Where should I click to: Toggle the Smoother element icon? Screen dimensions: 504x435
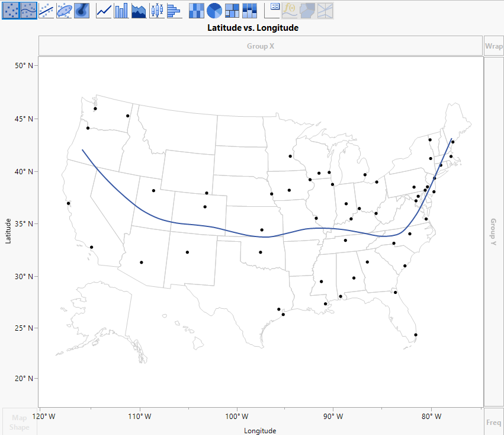28,10
